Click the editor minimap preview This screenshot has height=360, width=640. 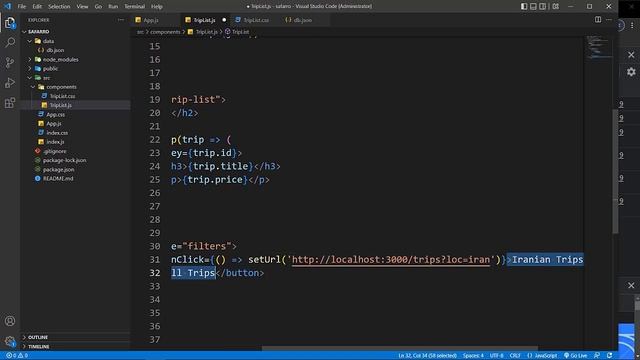click(x=598, y=47)
